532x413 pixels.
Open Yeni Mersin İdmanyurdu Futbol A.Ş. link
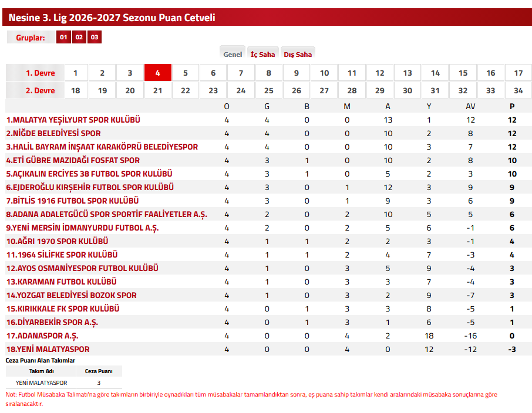(x=82, y=228)
